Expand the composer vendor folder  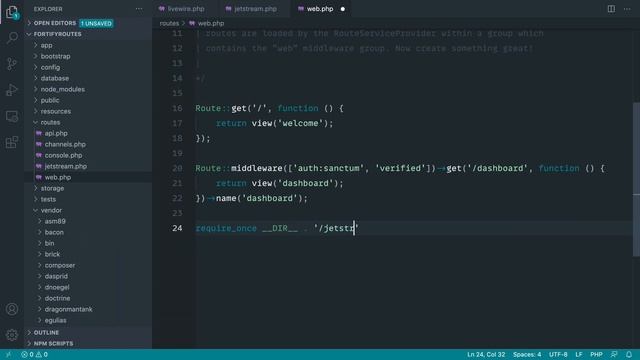click(60, 266)
